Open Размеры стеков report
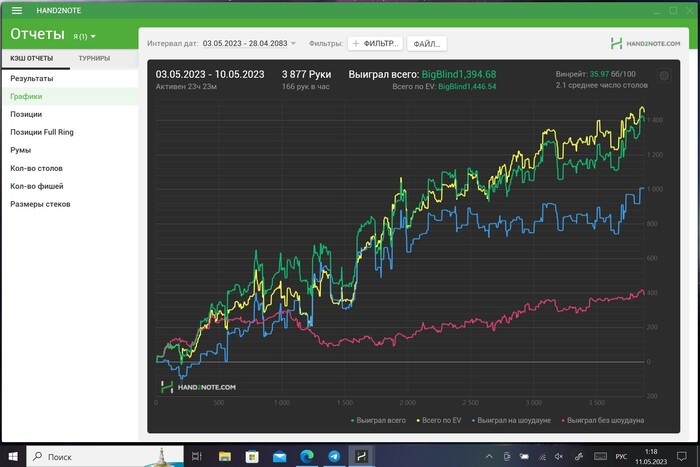The height and width of the screenshot is (467, 700). pos(70,204)
